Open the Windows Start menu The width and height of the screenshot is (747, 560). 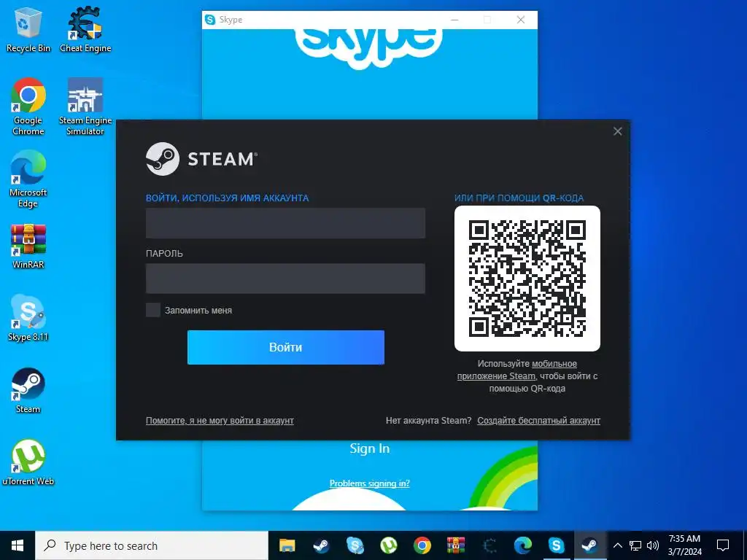(18, 545)
